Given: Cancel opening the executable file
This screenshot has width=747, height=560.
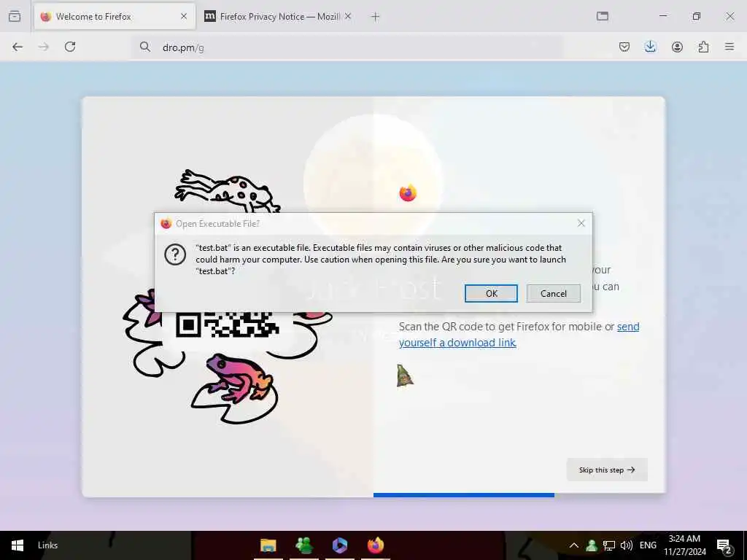Looking at the screenshot, I should point(554,293).
